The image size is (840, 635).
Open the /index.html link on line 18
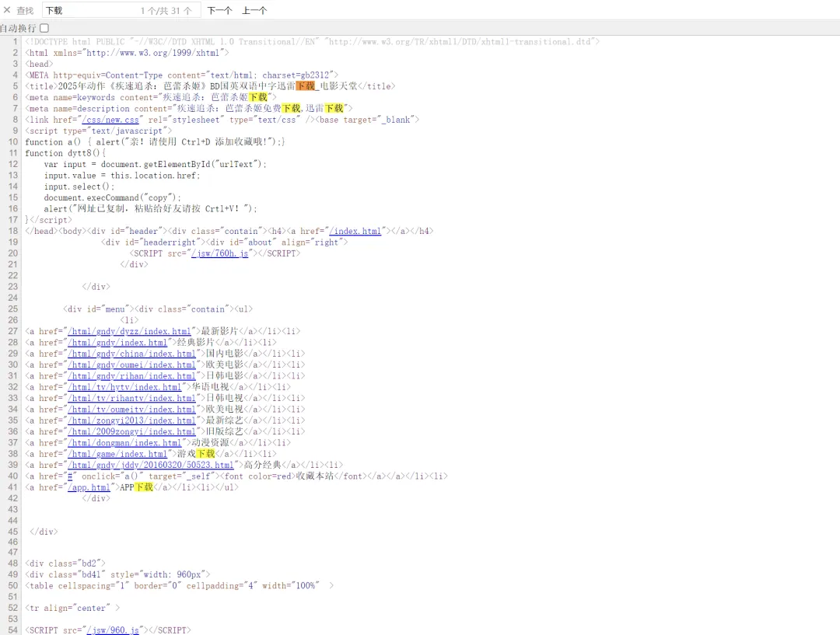pos(355,232)
